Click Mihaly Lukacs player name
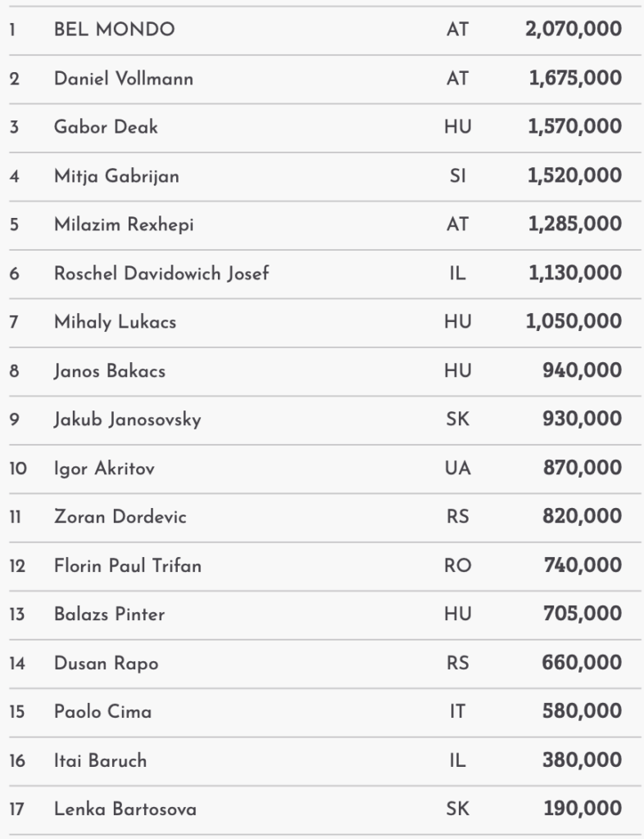 click(115, 322)
